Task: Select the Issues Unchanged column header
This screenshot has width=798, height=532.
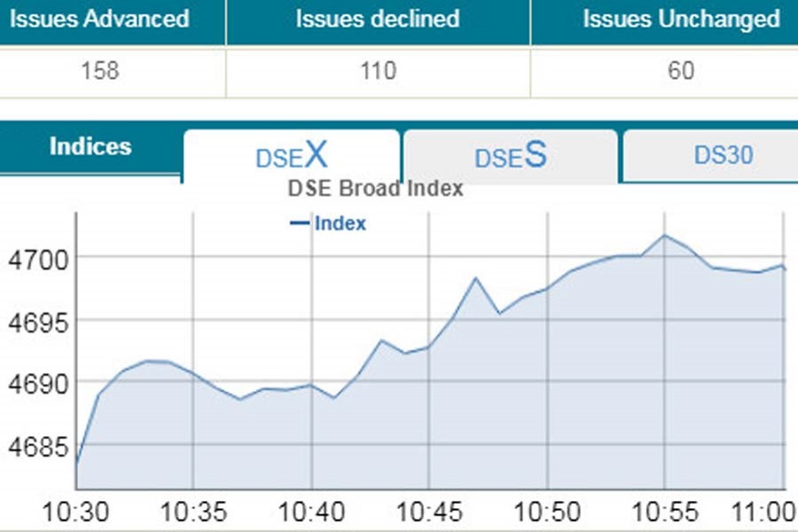Action: coord(681,19)
